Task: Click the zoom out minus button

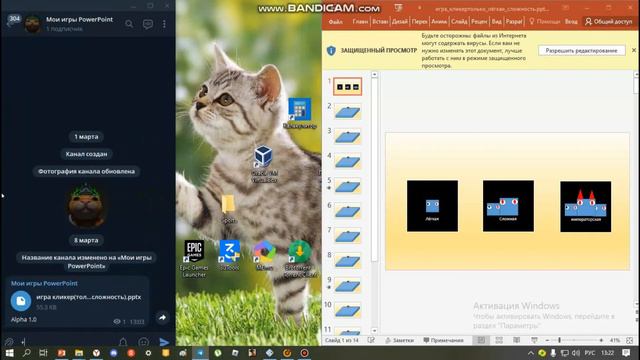Action: (x=547, y=340)
